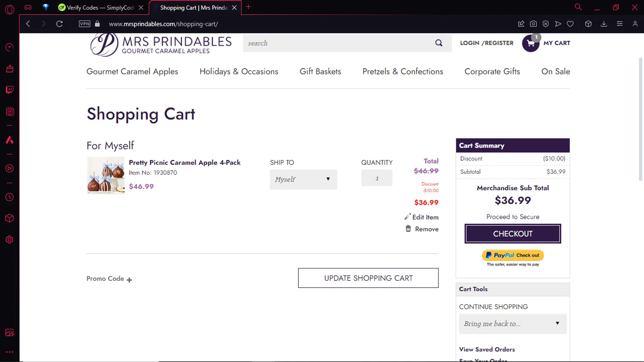Reload the current page

[x=59, y=24]
